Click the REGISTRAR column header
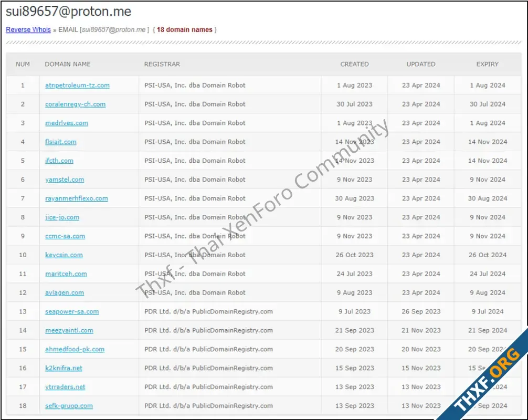This screenshot has width=528, height=420. [x=162, y=64]
